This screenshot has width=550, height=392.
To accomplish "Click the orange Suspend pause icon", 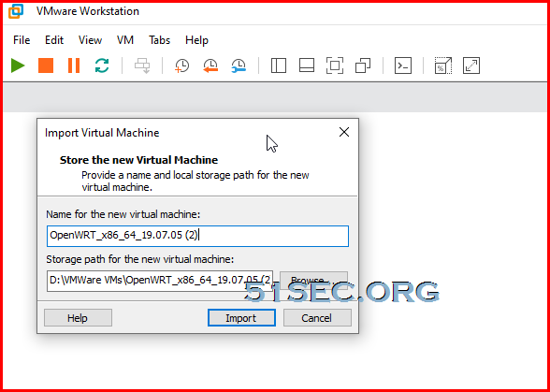I will [74, 65].
